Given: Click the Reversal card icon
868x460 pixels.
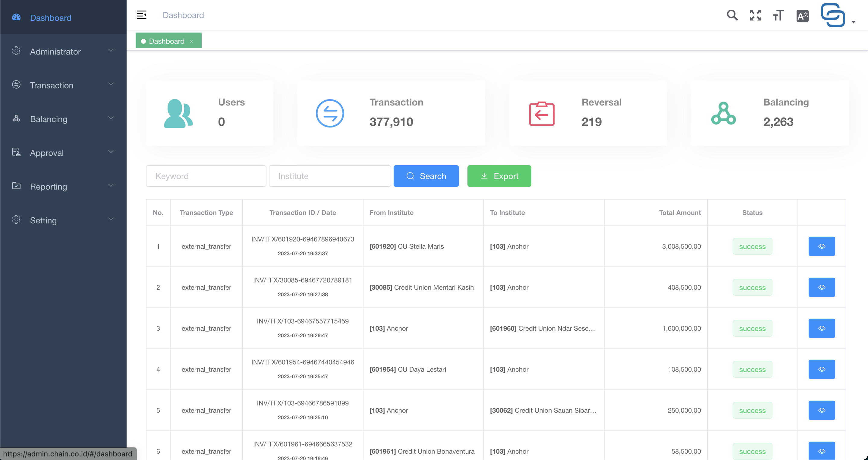Looking at the screenshot, I should 542,114.
